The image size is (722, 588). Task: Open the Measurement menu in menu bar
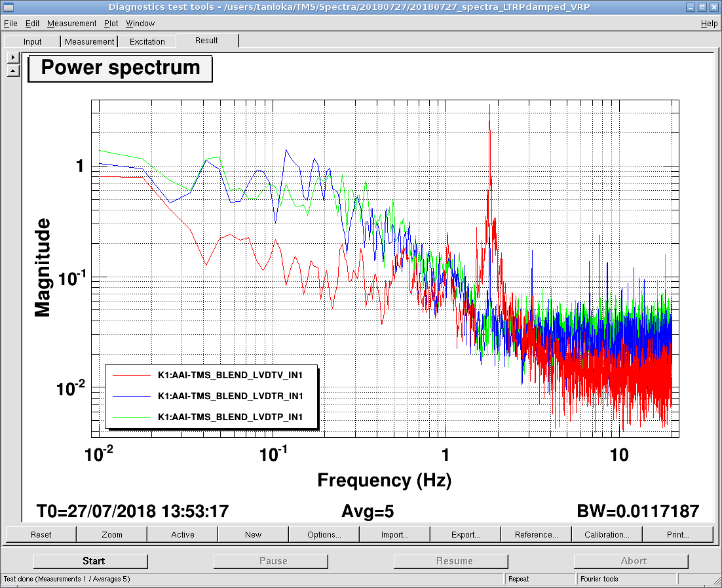point(72,24)
